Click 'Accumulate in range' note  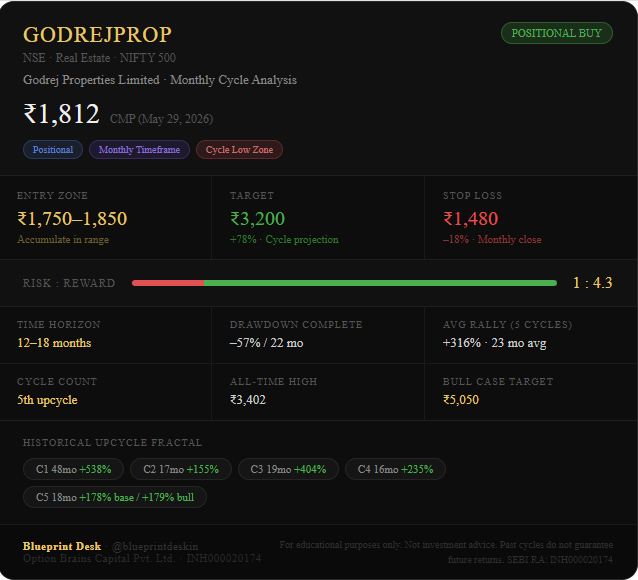coord(63,240)
